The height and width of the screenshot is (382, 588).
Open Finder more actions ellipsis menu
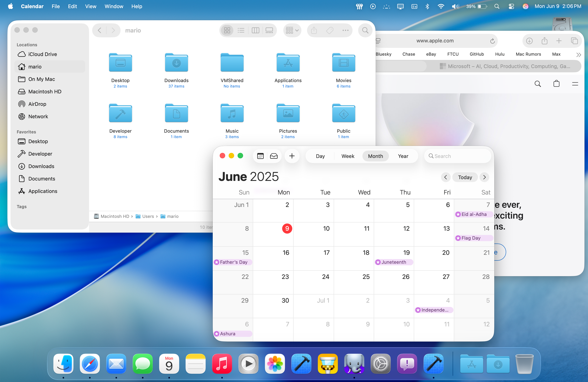pos(345,30)
